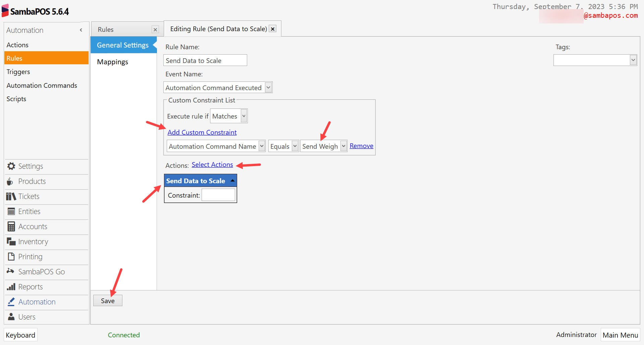
Task: Open the Tickets section
Action: [x=29, y=196]
